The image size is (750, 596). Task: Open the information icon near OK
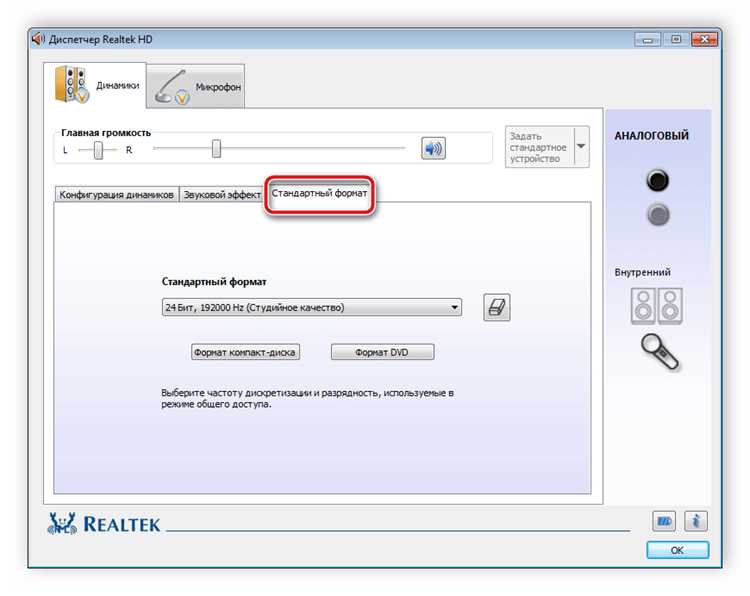(696, 521)
